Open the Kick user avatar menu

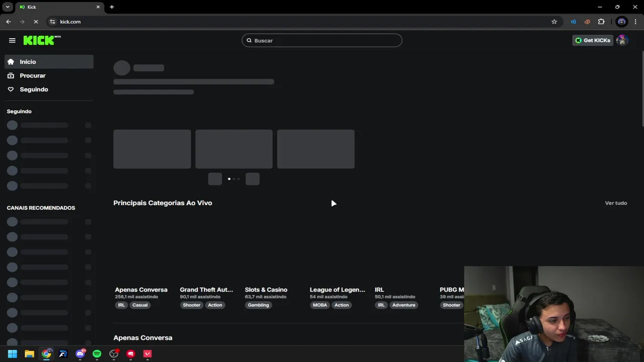(x=622, y=40)
